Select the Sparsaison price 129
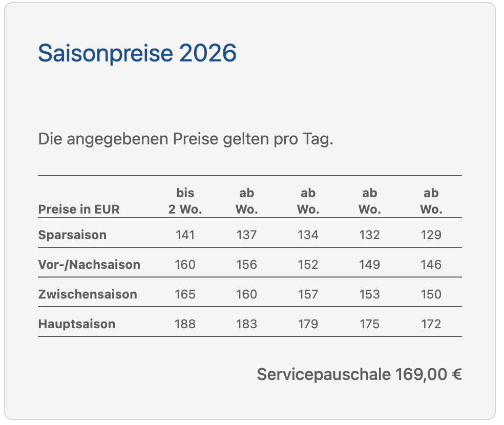Viewport: 504px width, 425px height. (x=431, y=235)
